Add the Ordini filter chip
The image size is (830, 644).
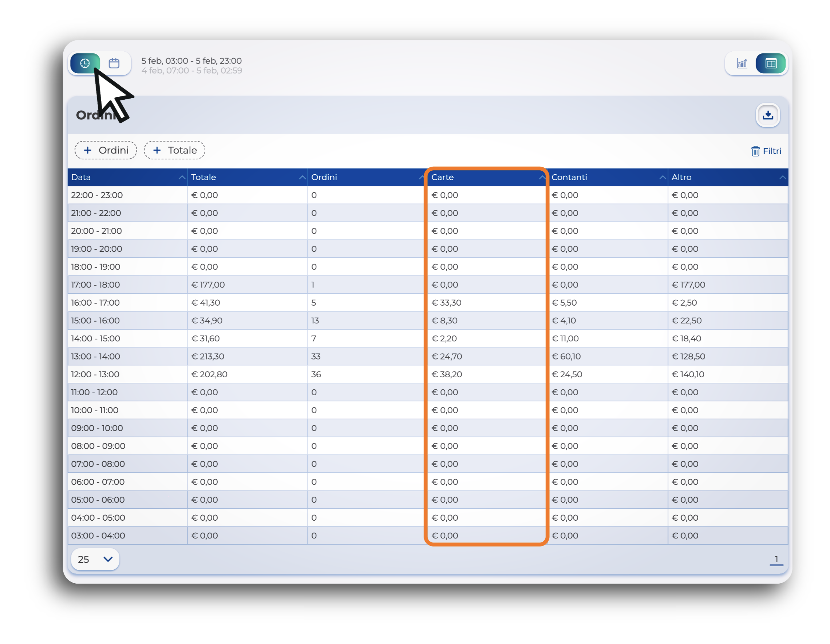(106, 151)
